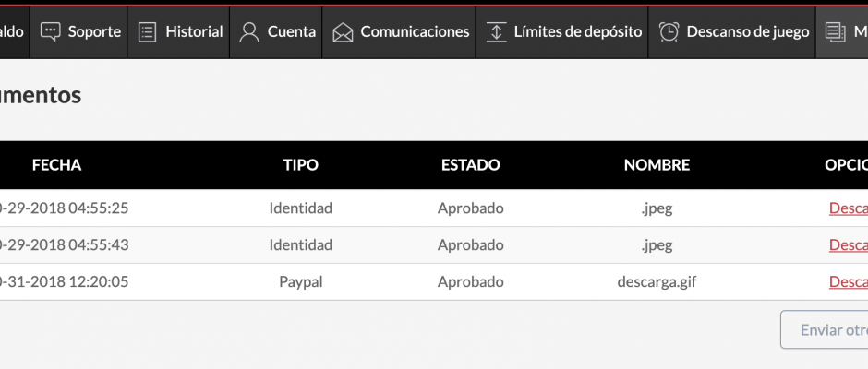Open Descanso de juego tab

[x=732, y=32]
